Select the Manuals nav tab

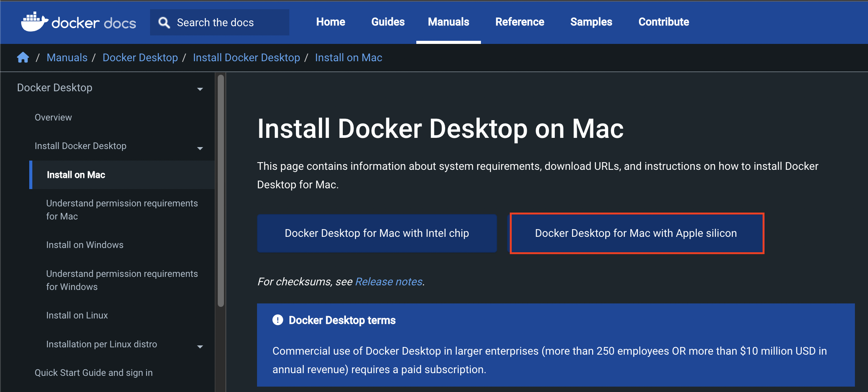[x=449, y=22]
